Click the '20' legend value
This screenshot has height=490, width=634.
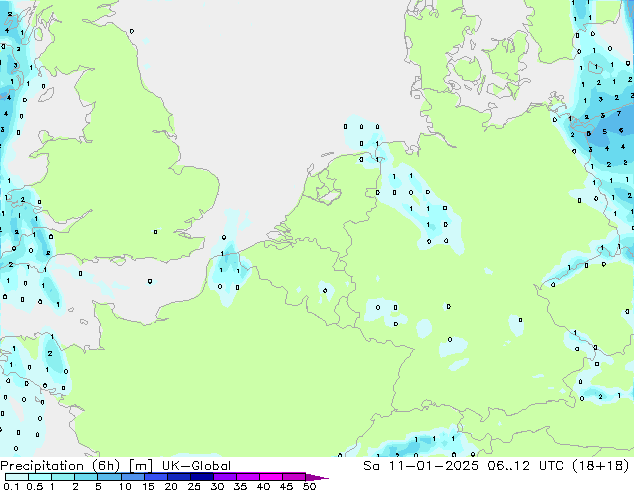click(171, 486)
